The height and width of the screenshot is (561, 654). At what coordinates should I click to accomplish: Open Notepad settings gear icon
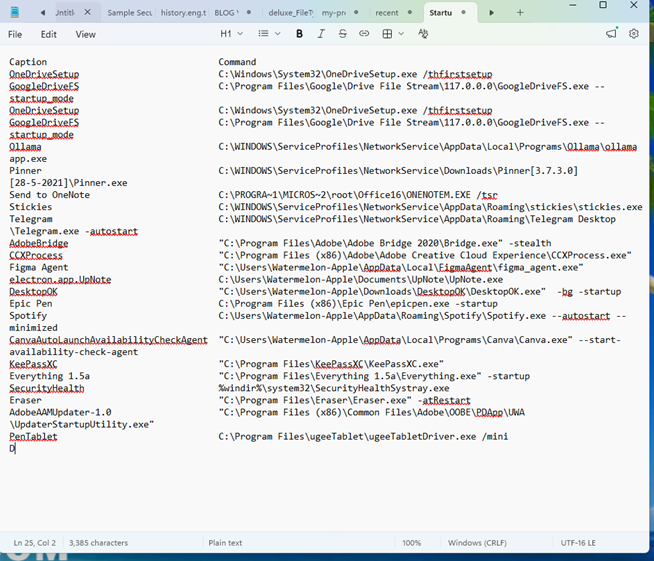click(x=634, y=34)
